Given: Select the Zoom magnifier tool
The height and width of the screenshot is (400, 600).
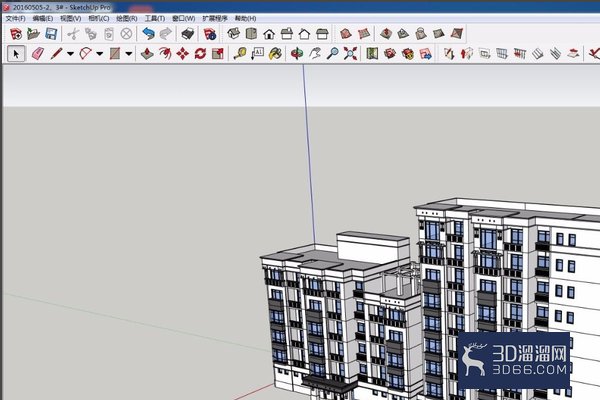Looking at the screenshot, I should [x=332, y=54].
